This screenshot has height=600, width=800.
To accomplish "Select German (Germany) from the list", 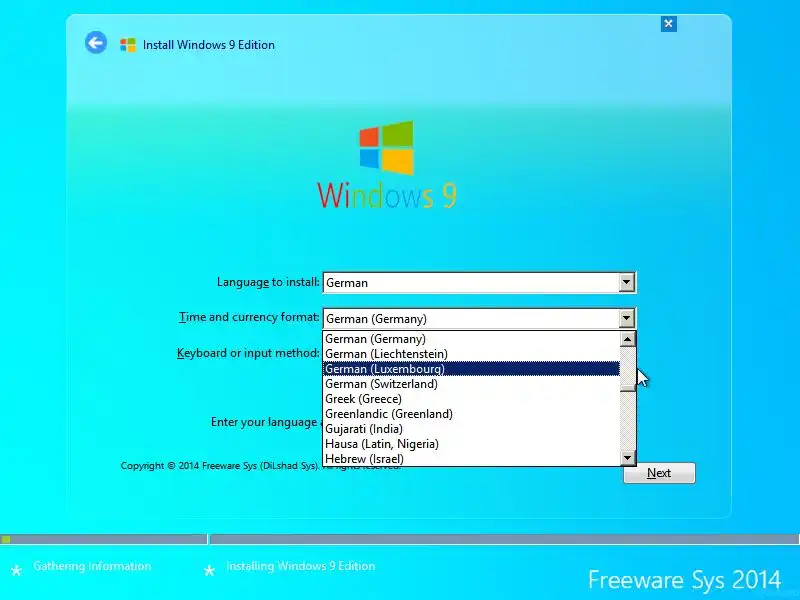I will point(471,339).
